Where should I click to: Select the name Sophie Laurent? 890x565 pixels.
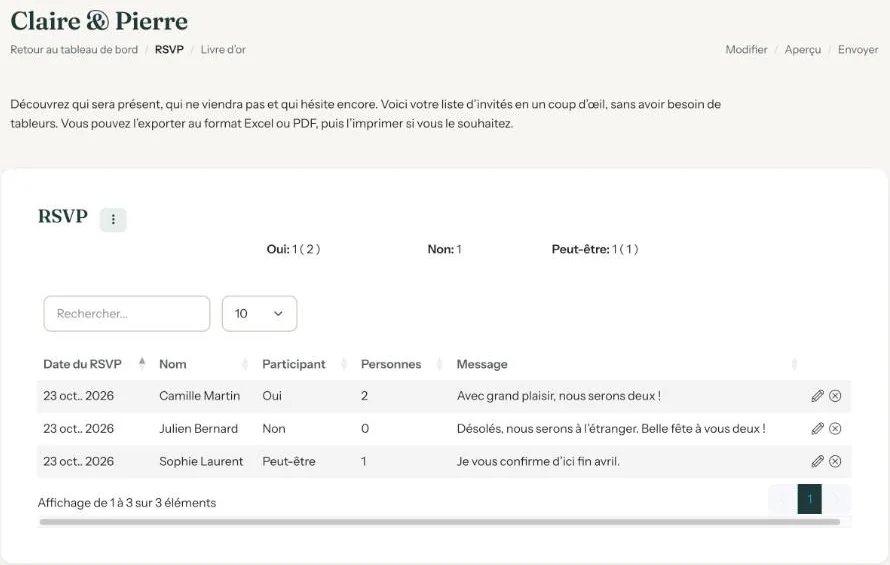(x=201, y=462)
